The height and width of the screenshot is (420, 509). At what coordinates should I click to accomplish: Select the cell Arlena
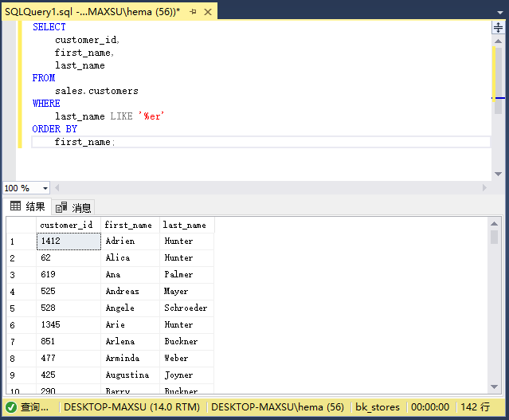tap(130, 342)
